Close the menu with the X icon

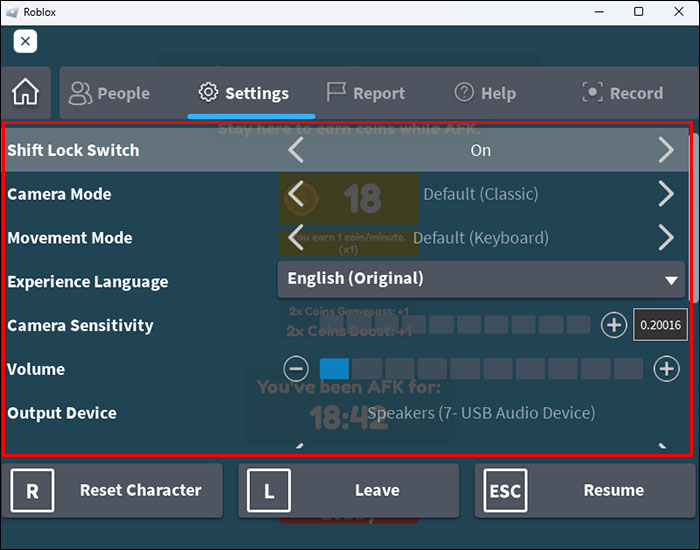pyautogui.click(x=26, y=41)
